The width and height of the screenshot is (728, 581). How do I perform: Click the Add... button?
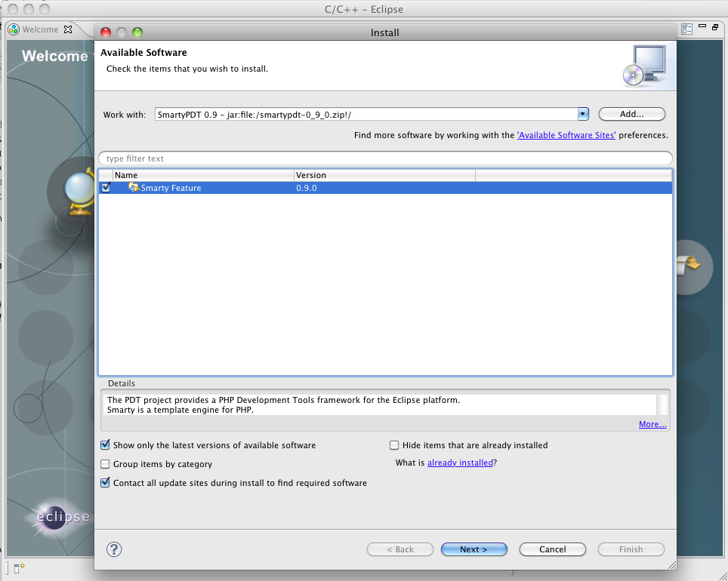[631, 114]
